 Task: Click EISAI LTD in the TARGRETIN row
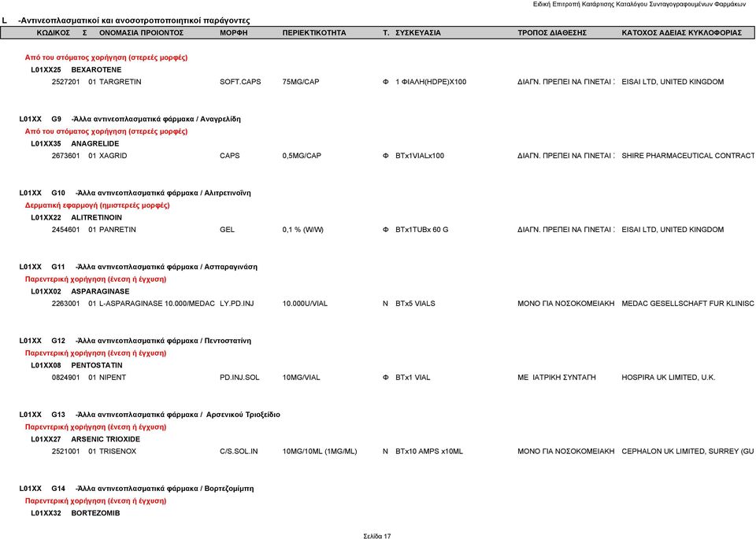673,82
